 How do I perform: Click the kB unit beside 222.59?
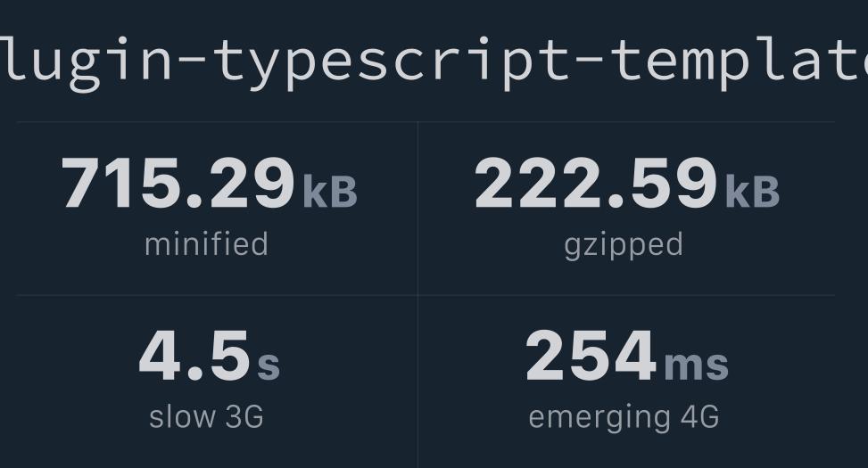753,192
